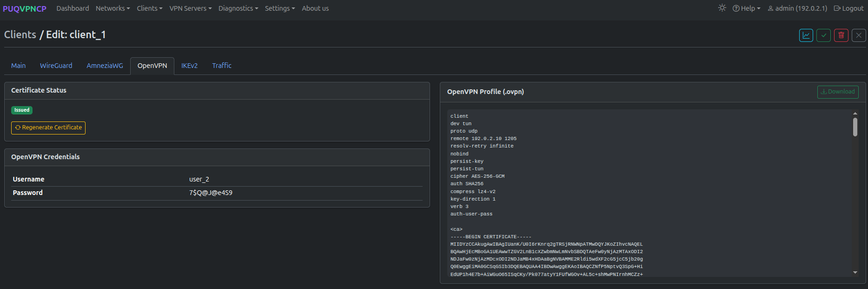Delete client with red trash button
Image resolution: width=868 pixels, height=289 pixels.
(x=841, y=35)
